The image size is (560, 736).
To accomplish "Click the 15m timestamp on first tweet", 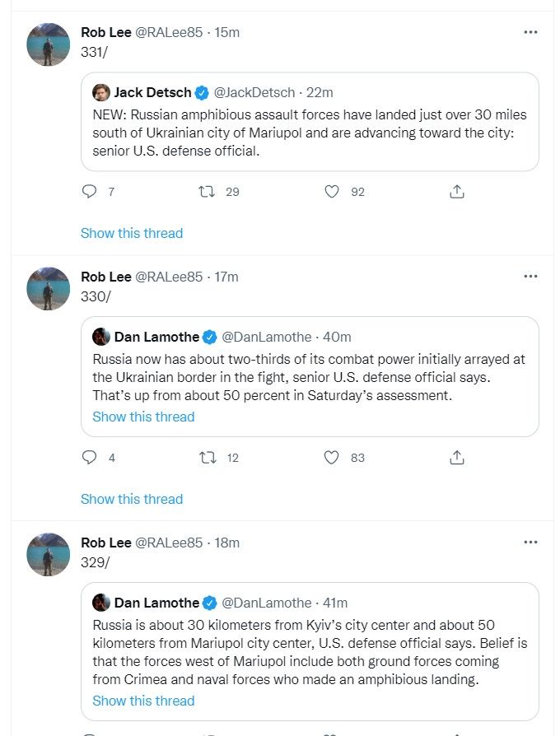I will point(226,32).
